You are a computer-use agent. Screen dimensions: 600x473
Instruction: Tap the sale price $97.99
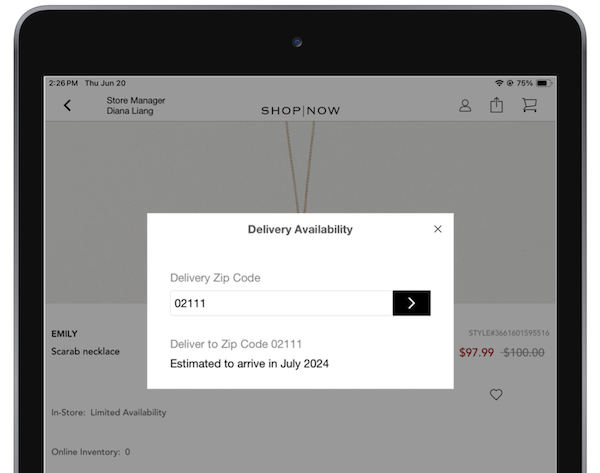click(x=476, y=352)
